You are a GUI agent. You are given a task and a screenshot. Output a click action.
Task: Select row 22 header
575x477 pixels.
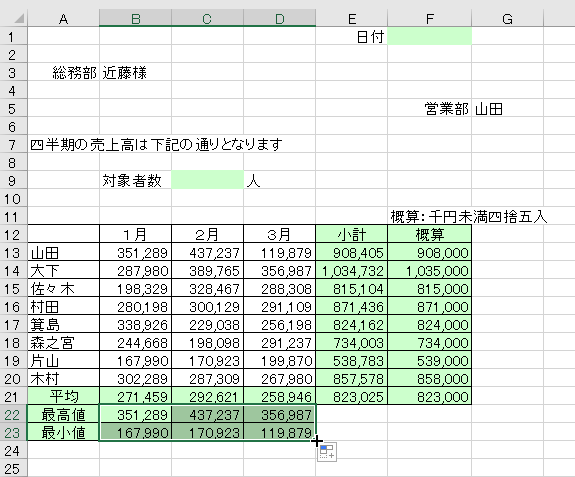pyautogui.click(x=13, y=414)
